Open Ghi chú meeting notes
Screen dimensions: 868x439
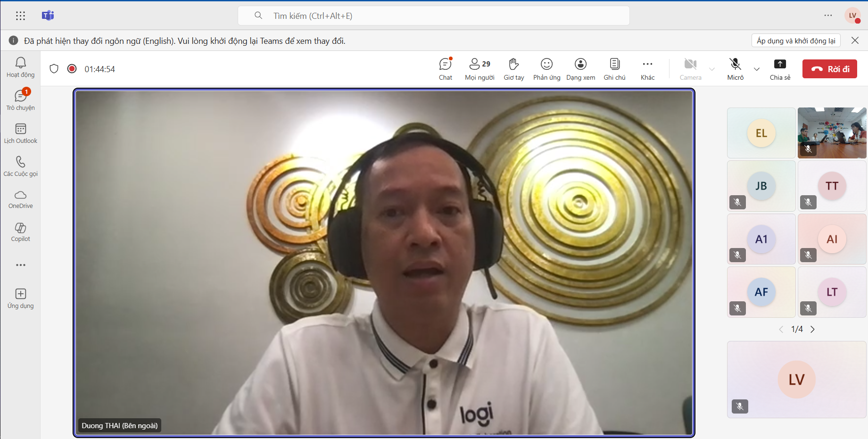614,69
